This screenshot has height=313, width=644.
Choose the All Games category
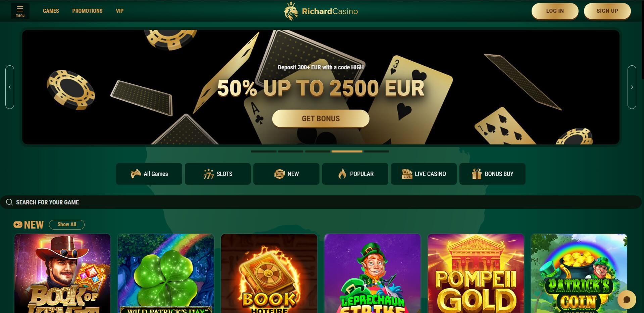click(149, 174)
